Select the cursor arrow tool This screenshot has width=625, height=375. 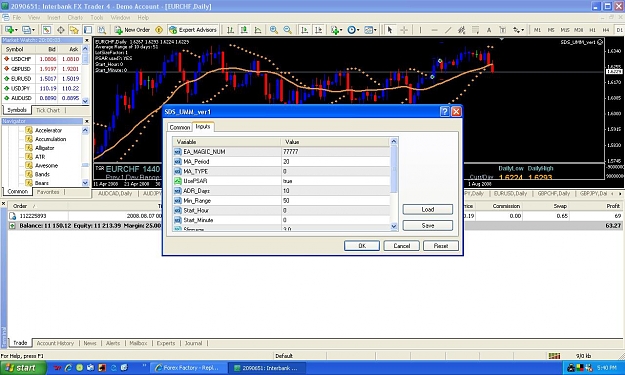click(390, 30)
